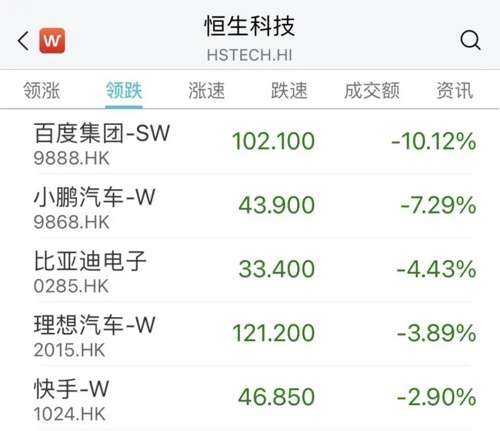Switch to the 领涨 tab

click(41, 90)
